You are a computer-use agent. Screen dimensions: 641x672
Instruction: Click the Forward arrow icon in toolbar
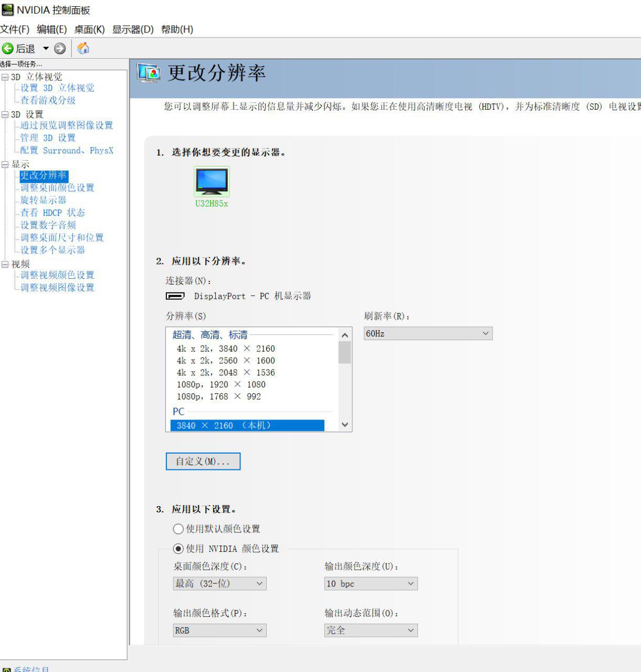click(60, 49)
